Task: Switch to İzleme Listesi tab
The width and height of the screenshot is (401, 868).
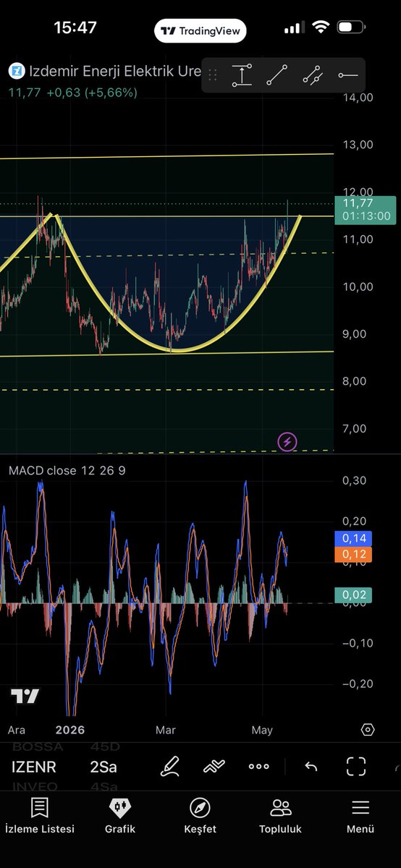Action: point(40,816)
